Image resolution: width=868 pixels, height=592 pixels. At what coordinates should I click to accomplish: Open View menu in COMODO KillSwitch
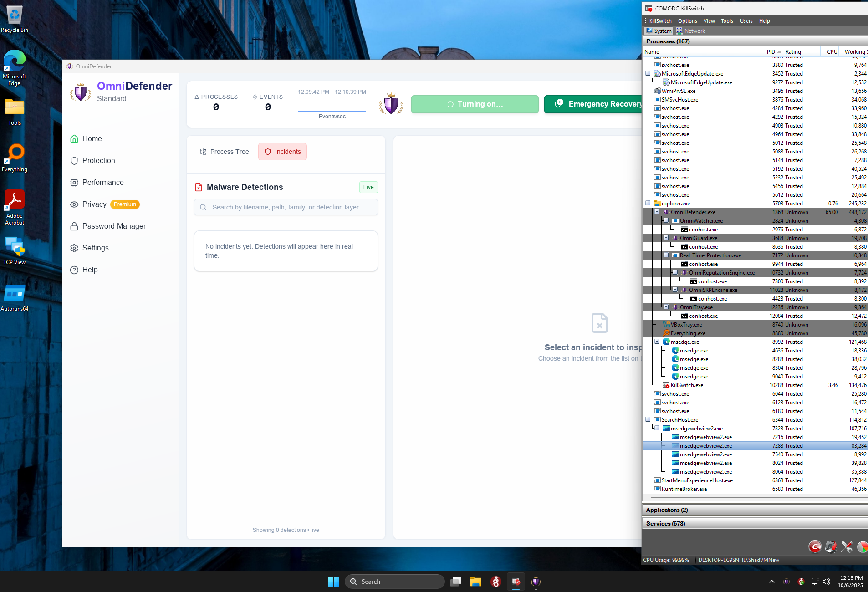click(709, 21)
